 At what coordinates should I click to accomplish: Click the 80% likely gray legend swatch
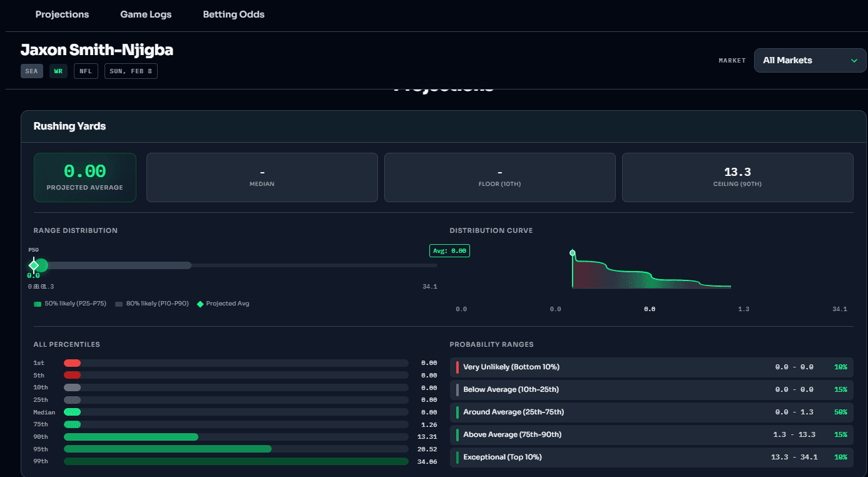click(118, 303)
